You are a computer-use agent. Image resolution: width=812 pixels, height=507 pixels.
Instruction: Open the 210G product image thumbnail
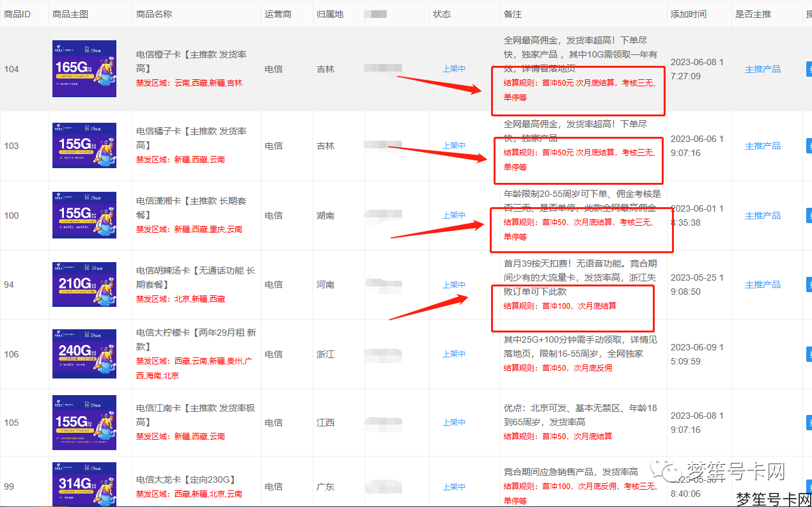pyautogui.click(x=84, y=285)
